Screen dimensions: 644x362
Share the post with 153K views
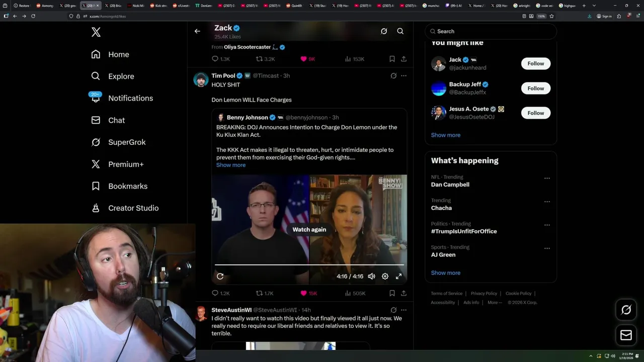pos(404,59)
